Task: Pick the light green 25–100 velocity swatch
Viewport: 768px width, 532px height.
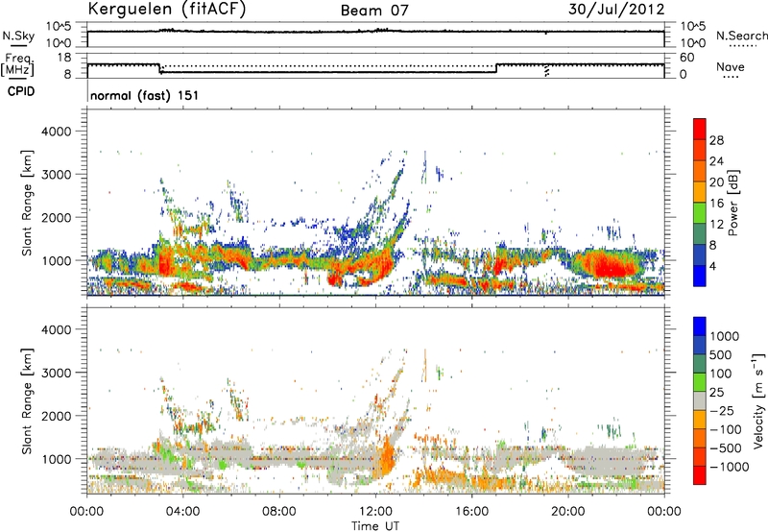Action: 700,382
